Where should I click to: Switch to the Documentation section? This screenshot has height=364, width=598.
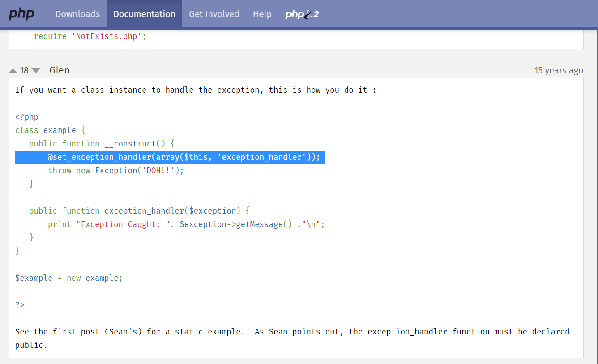pyautogui.click(x=144, y=14)
